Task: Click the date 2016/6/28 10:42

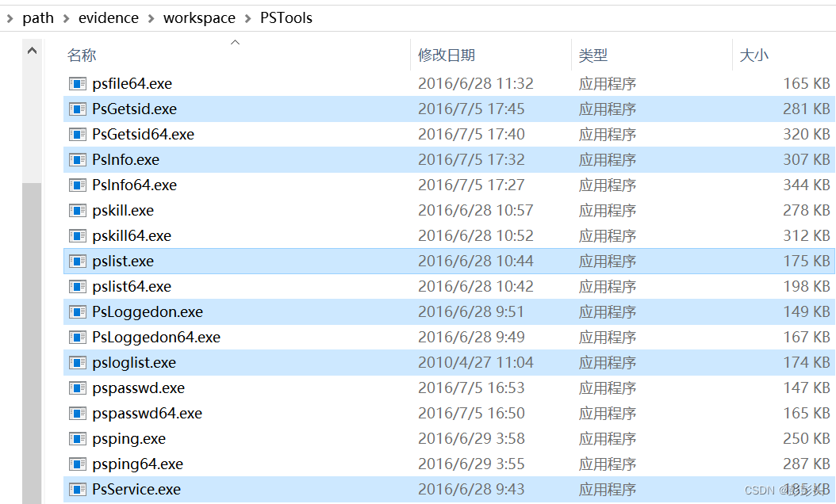Action: 476,287
